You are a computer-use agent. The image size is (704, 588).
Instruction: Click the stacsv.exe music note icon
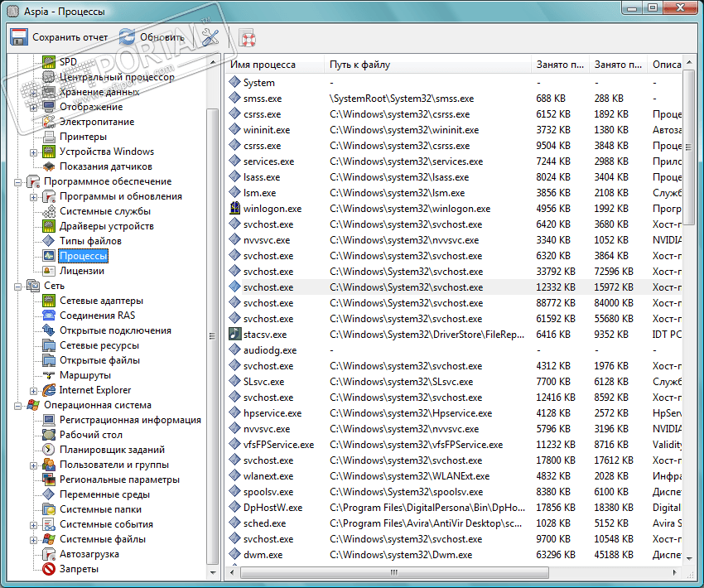click(x=235, y=334)
